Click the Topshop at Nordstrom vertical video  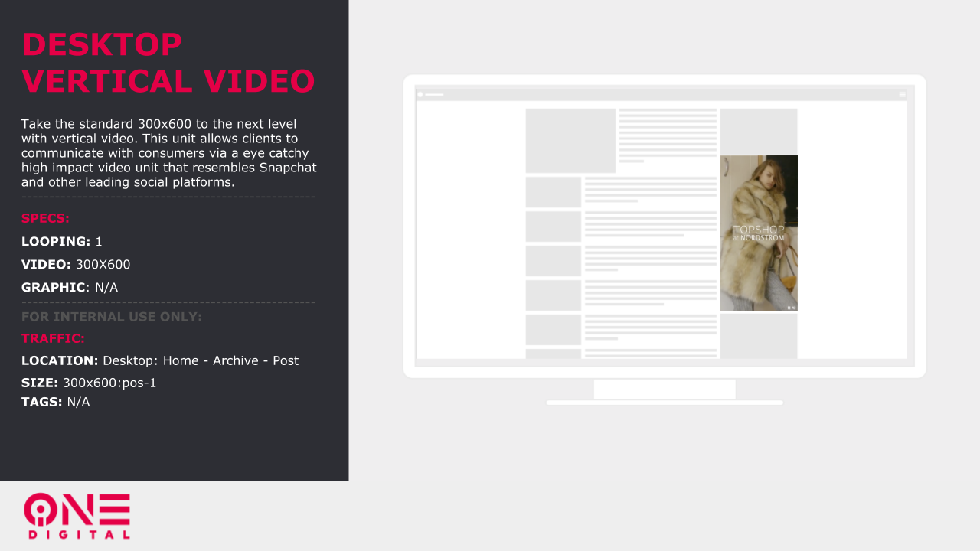coord(759,233)
